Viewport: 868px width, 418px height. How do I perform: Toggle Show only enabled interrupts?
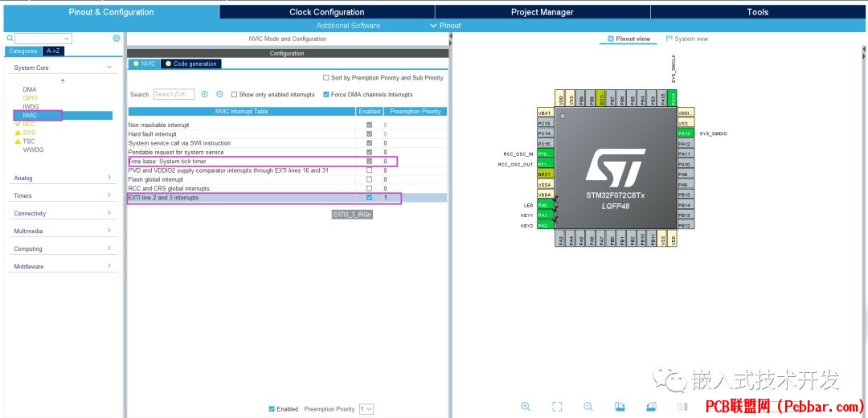coord(234,95)
